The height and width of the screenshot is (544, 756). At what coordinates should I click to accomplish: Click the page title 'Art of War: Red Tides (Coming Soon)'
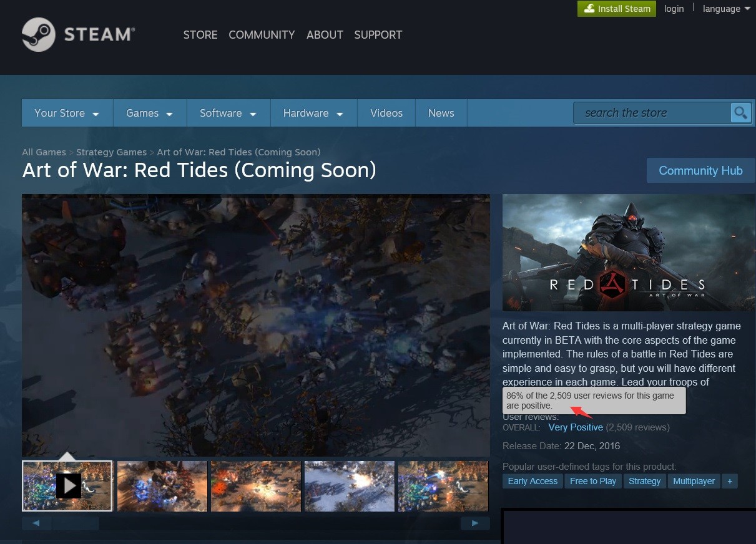199,170
